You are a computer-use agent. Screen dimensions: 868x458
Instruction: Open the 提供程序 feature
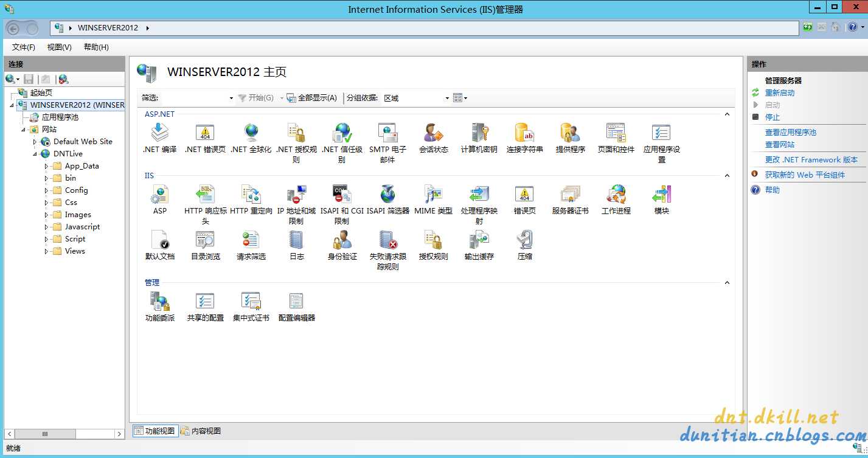(571, 137)
